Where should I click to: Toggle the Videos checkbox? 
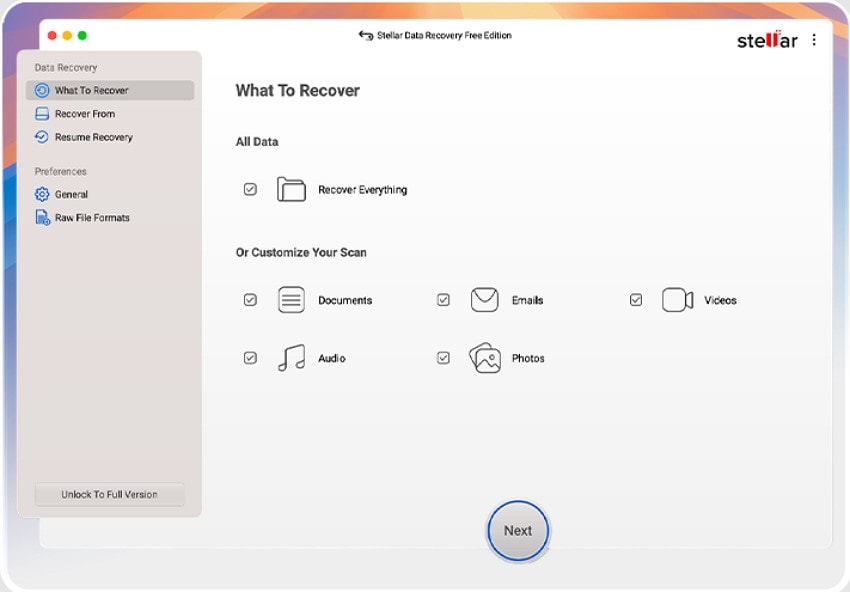[x=636, y=300]
